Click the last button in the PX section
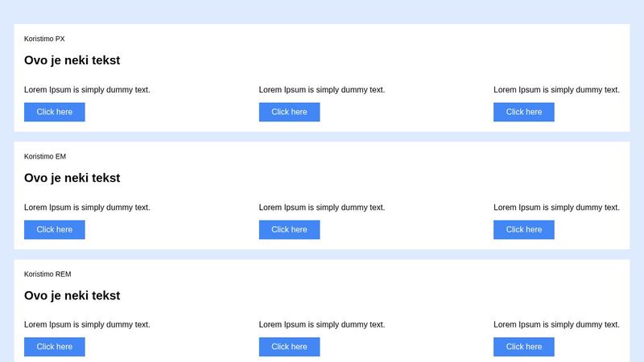The height and width of the screenshot is (362, 644). (524, 112)
